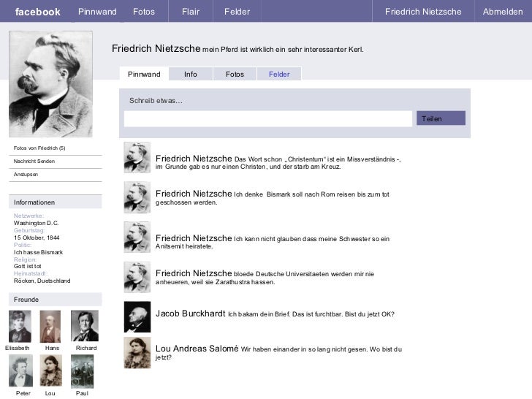Open friend Richard's thumbnail photo
532x399 pixels.
click(85, 326)
